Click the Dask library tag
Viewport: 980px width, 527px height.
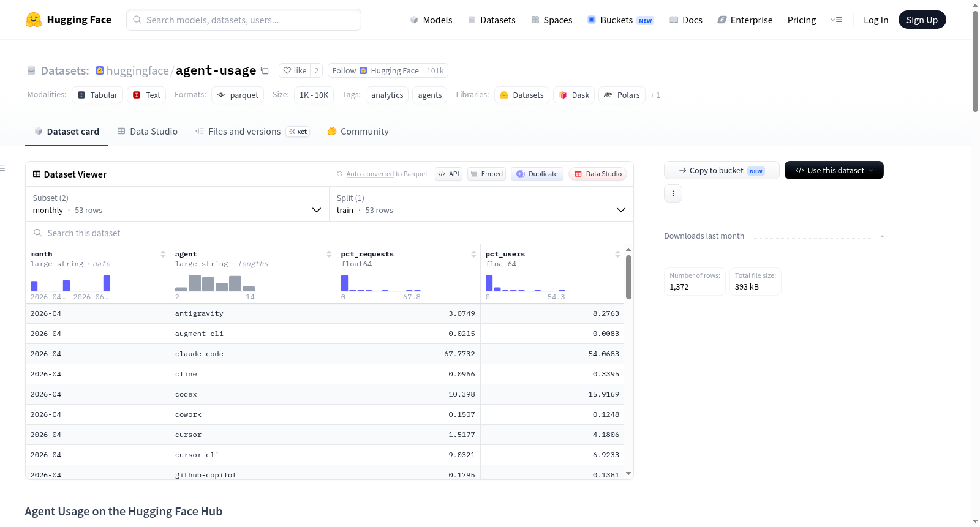point(574,95)
